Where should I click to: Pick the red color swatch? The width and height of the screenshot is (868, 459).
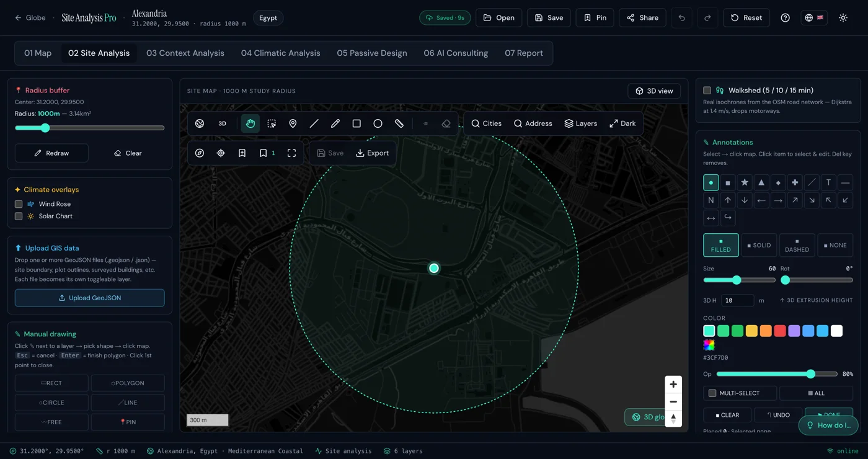pos(780,331)
